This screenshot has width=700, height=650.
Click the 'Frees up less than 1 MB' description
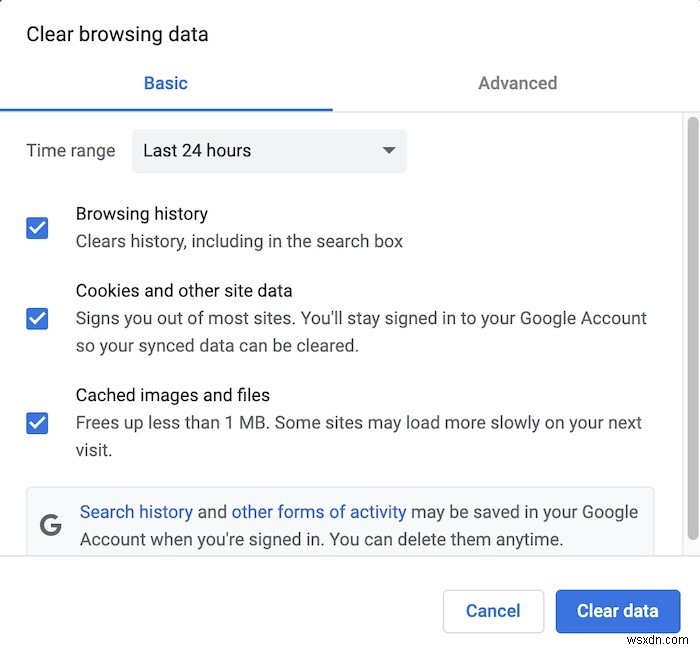click(x=358, y=436)
